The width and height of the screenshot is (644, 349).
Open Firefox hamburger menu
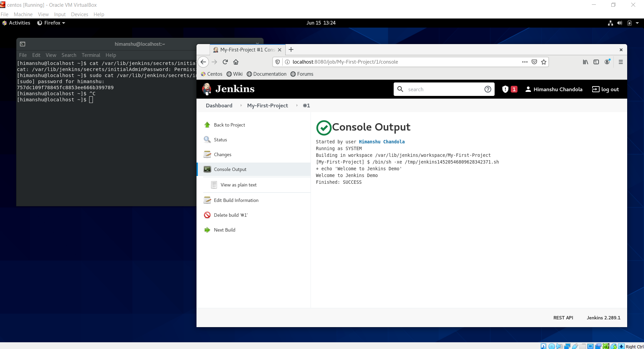(621, 62)
